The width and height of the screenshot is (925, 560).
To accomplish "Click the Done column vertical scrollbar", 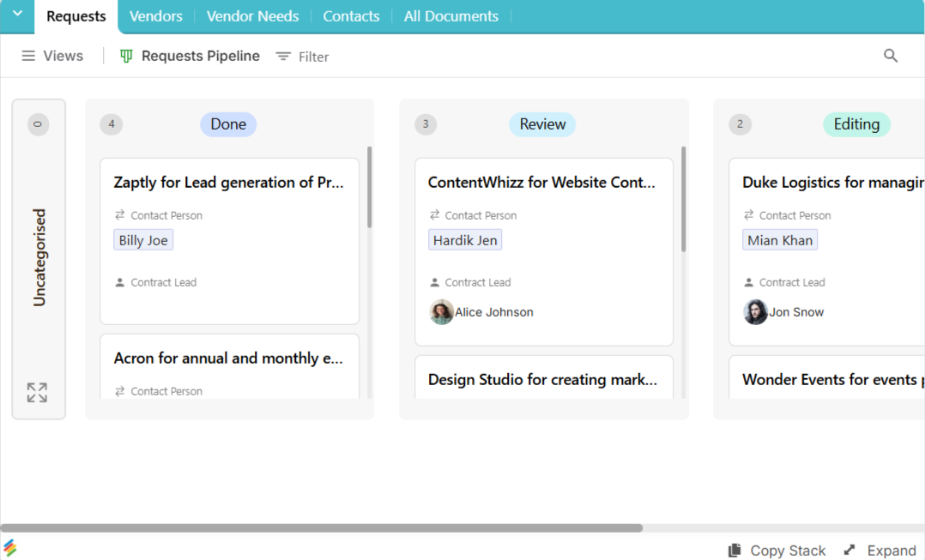I will pyautogui.click(x=369, y=187).
